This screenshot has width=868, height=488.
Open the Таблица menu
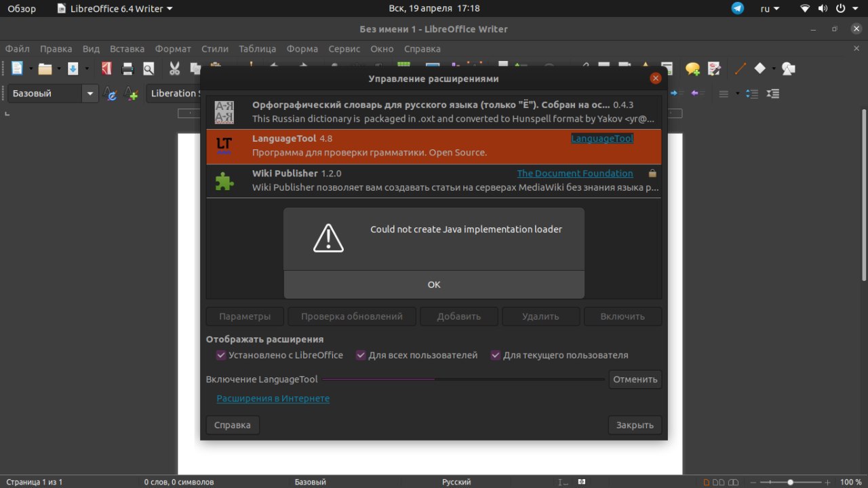tap(257, 49)
